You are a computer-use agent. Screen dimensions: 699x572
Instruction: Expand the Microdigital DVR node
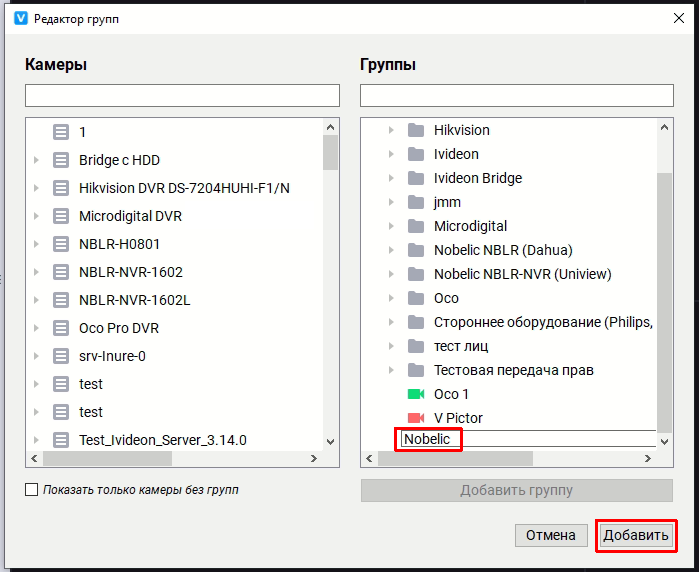point(37,216)
